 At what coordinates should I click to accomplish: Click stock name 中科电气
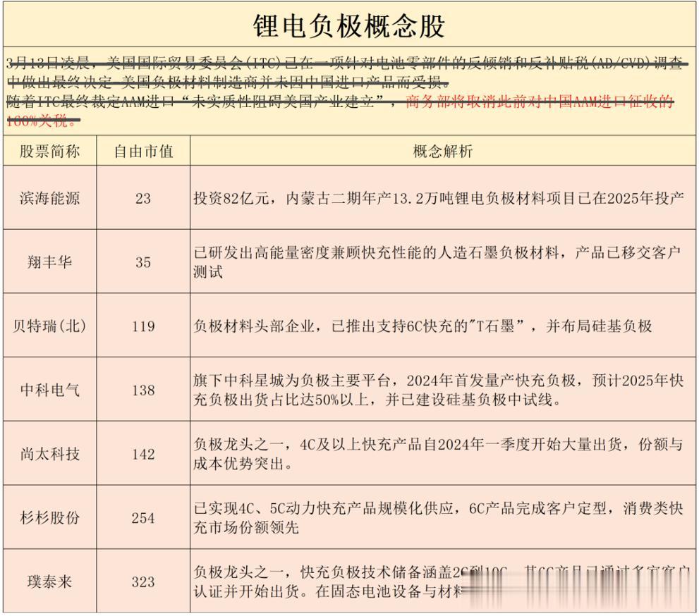click(49, 390)
